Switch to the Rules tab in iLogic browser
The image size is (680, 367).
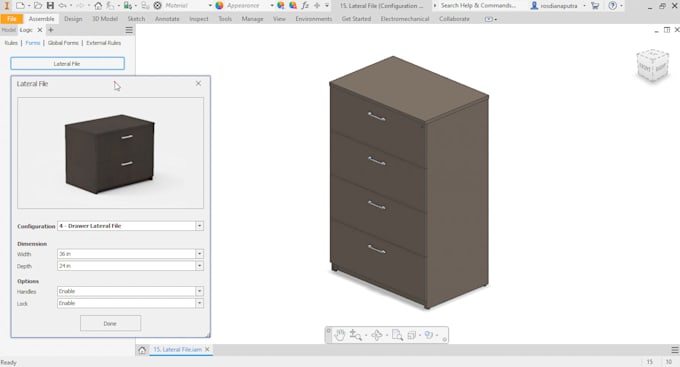pos(11,43)
